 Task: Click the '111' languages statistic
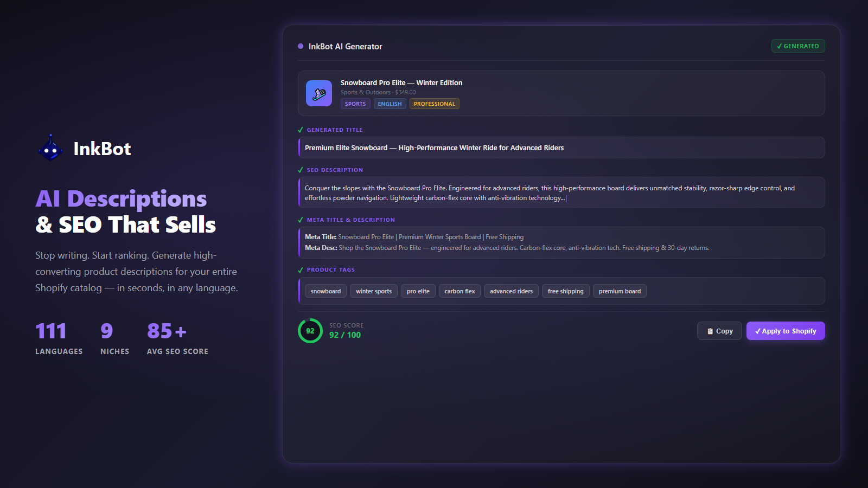point(51,331)
